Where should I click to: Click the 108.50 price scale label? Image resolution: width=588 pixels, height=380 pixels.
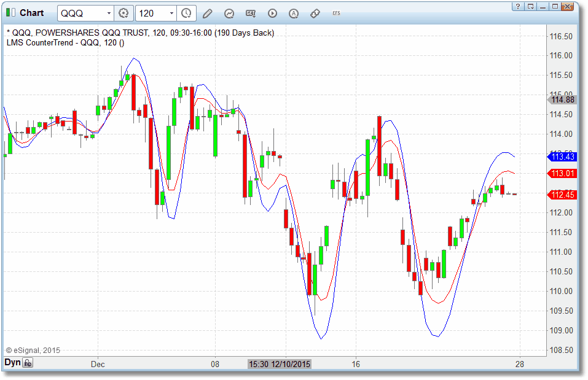(561, 351)
